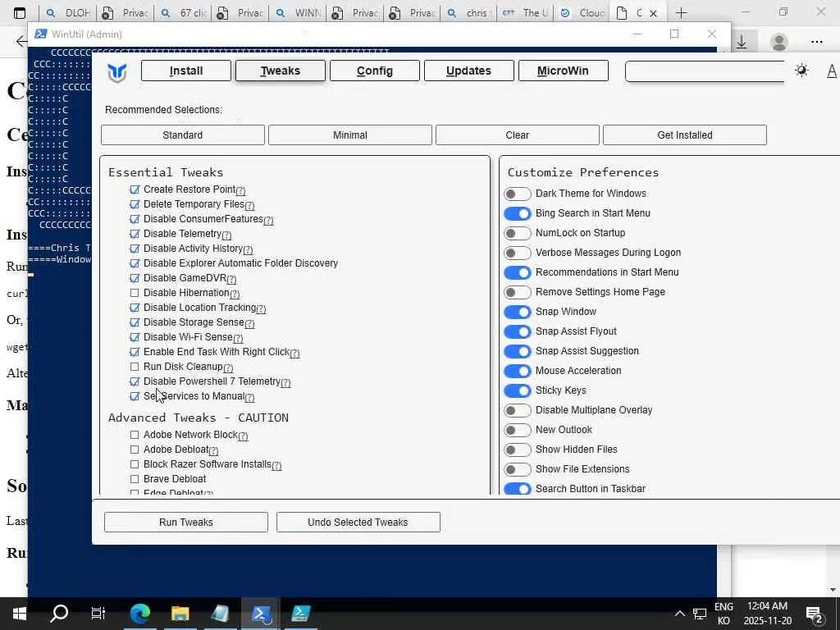Turn off Sticky Keys
840x630 pixels.
(x=518, y=391)
